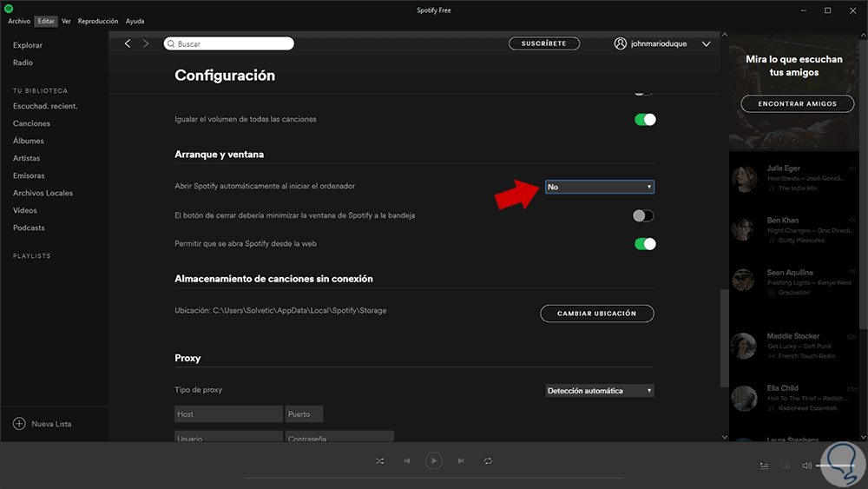Click the scroll-down arrow of settings scrollbar
Viewport: 868px width, 489px height.
[724, 437]
